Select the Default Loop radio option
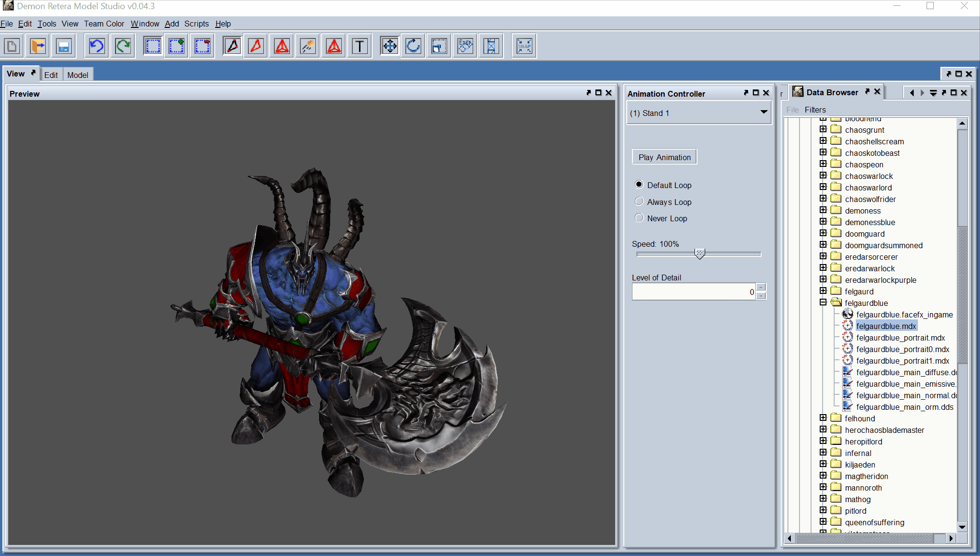 [x=639, y=185]
